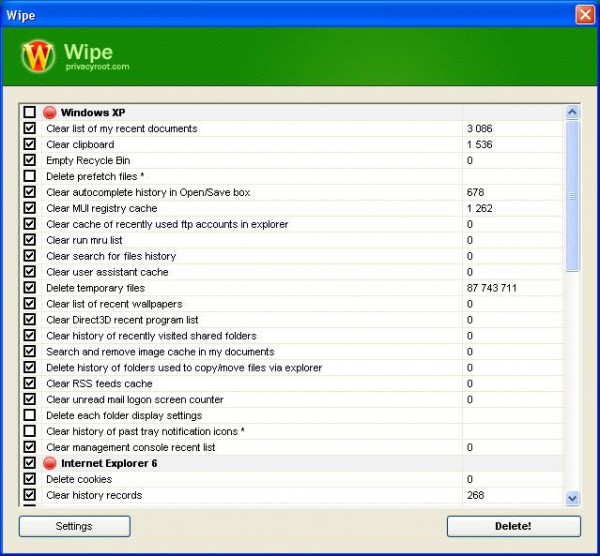Click the value 678
Viewport: 600px width, 556px height.
coord(475,192)
